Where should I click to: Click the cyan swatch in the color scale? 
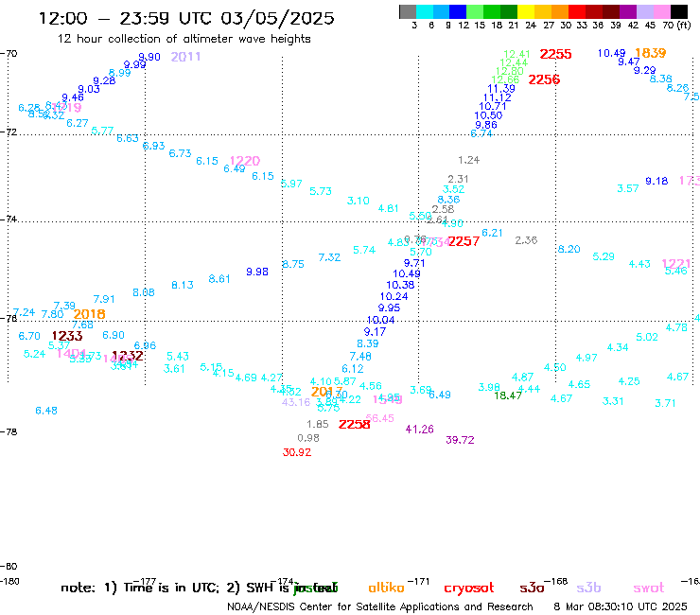tap(424, 11)
